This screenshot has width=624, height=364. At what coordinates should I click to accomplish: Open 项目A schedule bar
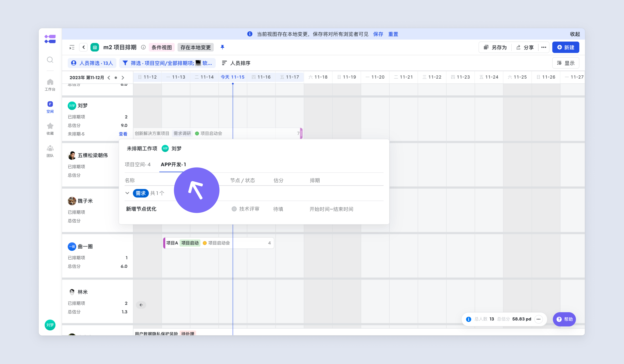(x=219, y=243)
